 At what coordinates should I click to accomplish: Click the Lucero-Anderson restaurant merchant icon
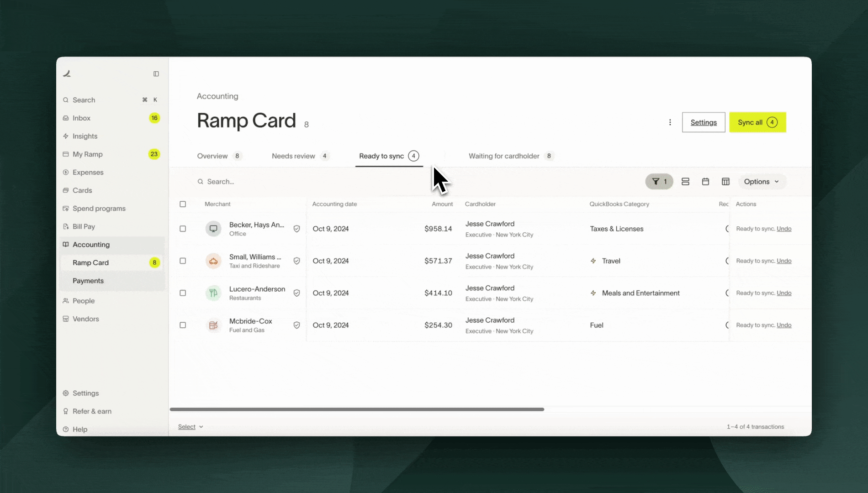click(213, 293)
